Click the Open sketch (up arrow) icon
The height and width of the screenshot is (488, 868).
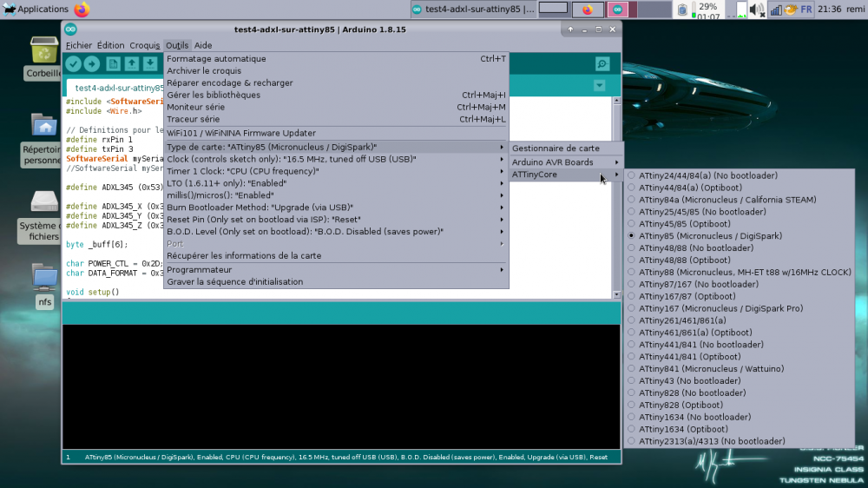(132, 64)
